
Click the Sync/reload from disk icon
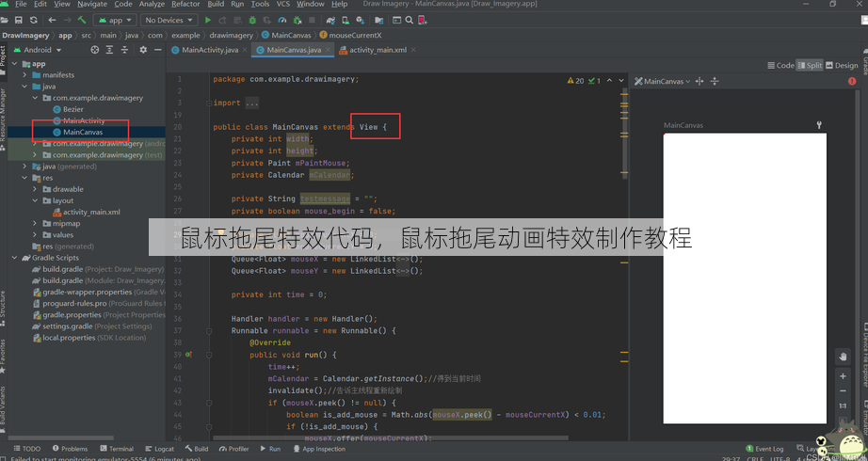click(34, 20)
